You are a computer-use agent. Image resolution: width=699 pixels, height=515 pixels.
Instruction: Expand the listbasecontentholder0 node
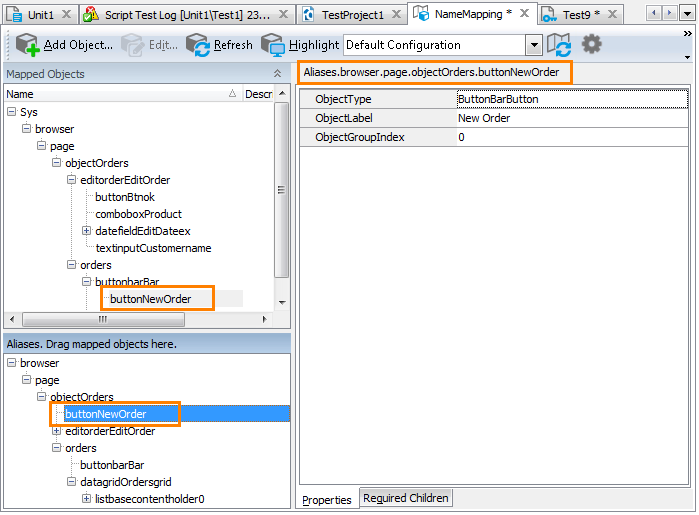(x=86, y=499)
